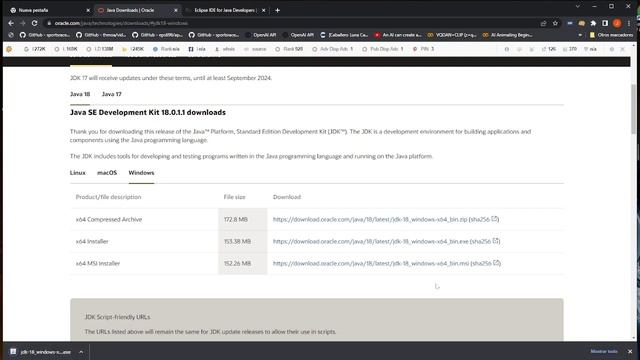Click the LD 138M stat in SEO bar
Viewport: 640px width, 360px height.
point(100,49)
